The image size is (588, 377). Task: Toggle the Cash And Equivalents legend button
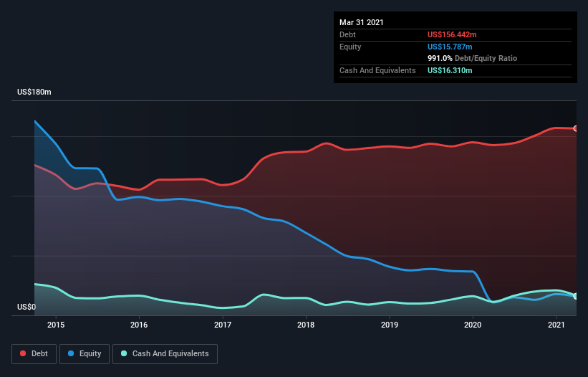click(x=165, y=354)
